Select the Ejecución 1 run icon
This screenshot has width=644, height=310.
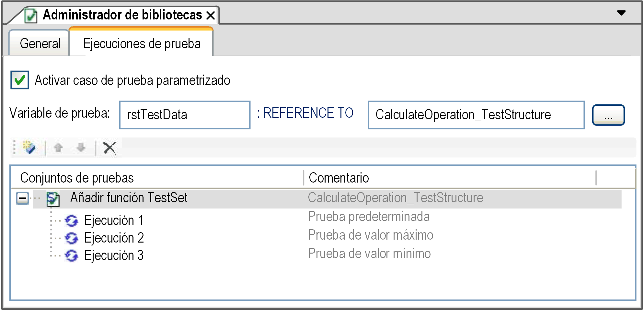coord(72,221)
